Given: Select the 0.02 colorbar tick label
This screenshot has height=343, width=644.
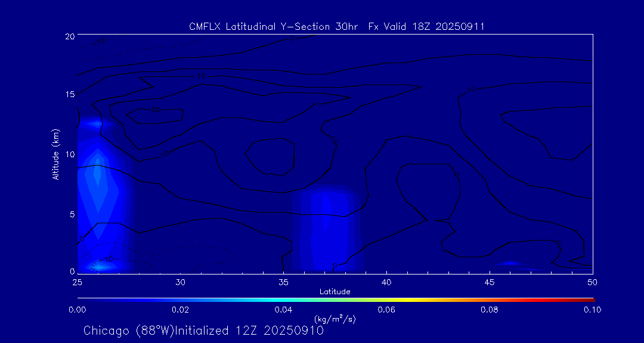Looking at the screenshot, I should tap(180, 310).
